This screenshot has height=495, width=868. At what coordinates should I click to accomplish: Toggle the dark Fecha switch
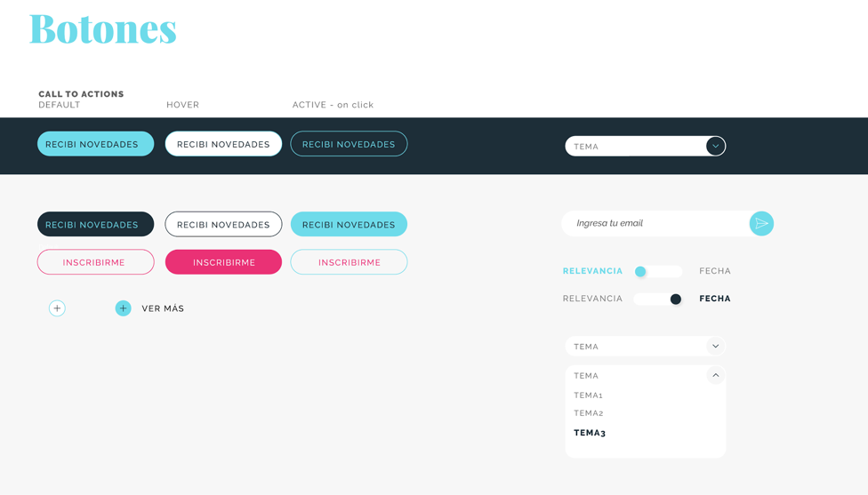click(x=659, y=299)
